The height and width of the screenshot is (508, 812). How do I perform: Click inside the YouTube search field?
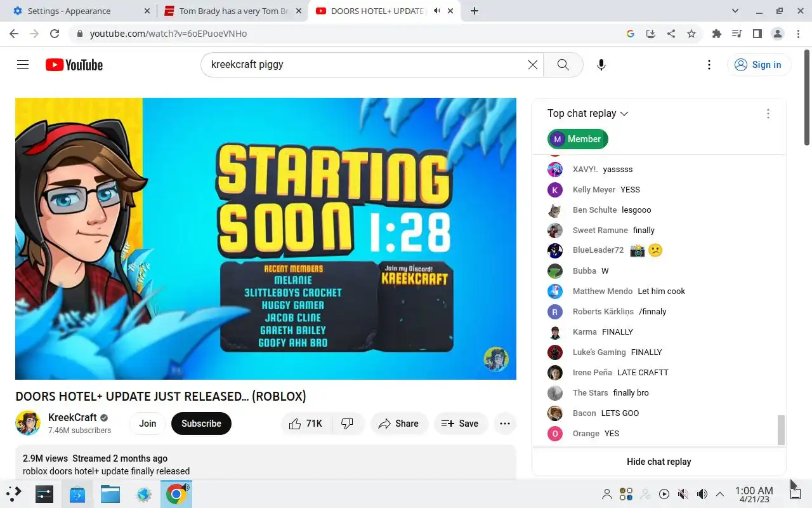pos(368,65)
